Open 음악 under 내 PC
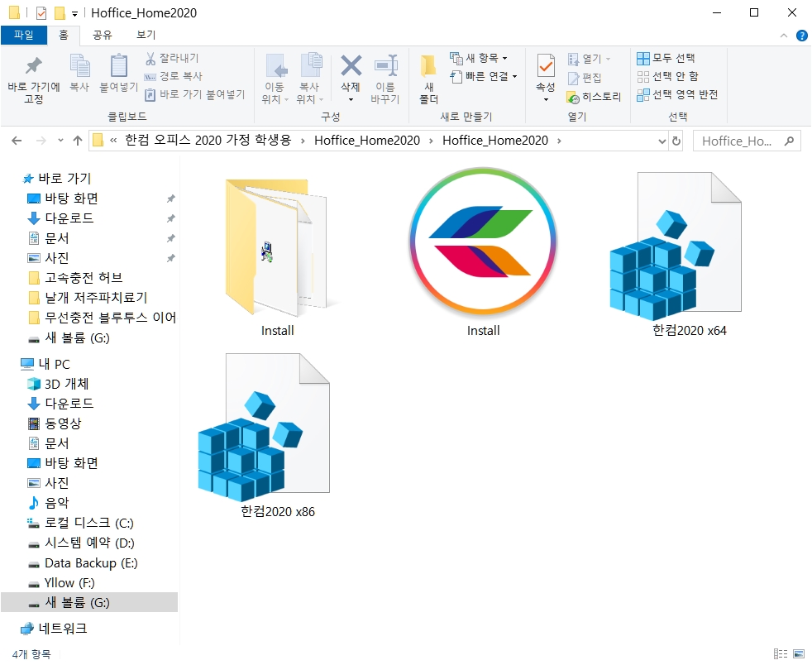Image resolution: width=812 pixels, height=665 pixels. (56, 503)
